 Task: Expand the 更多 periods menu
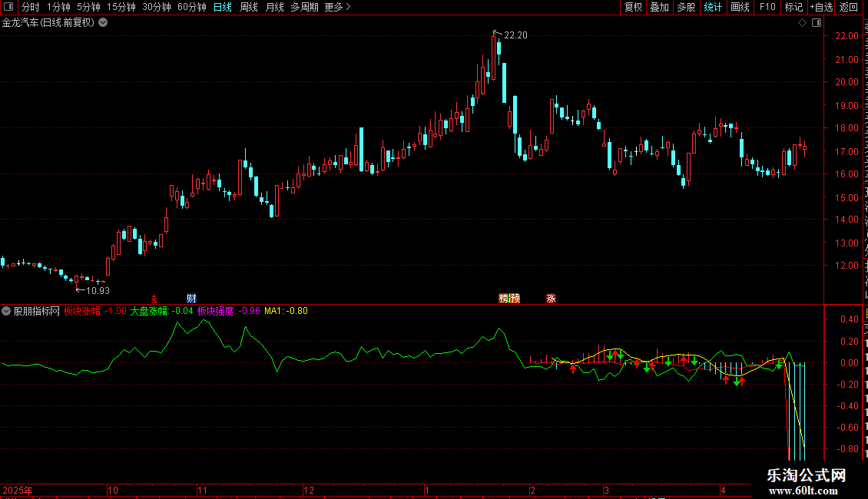coord(337,7)
